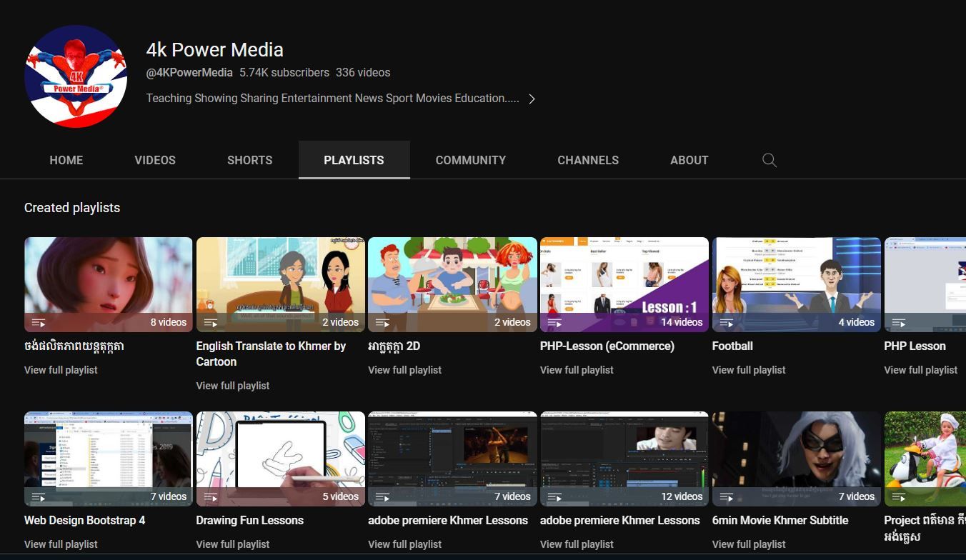The height and width of the screenshot is (560, 966).
Task: Open Web Design Bootstrap 4 playlist thumbnail
Action: pyautogui.click(x=109, y=459)
